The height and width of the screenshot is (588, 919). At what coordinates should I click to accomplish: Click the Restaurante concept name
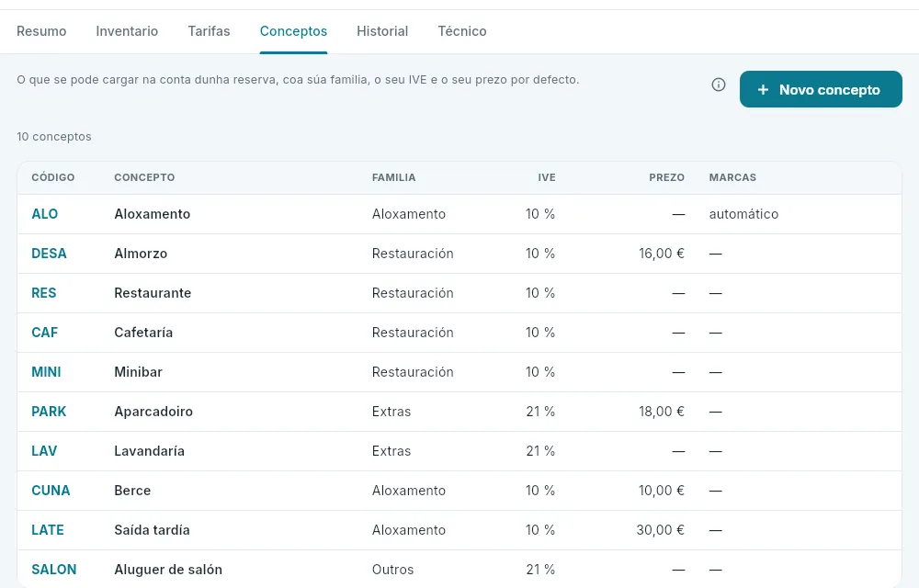(x=153, y=293)
